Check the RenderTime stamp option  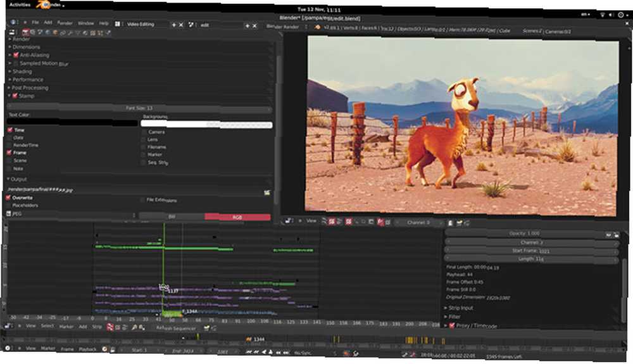coord(10,145)
